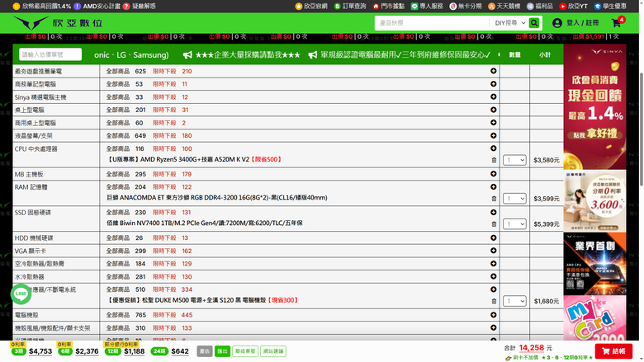Open 欣亞官網 in top bar
Screen dimensions: 644x362
click(311, 6)
